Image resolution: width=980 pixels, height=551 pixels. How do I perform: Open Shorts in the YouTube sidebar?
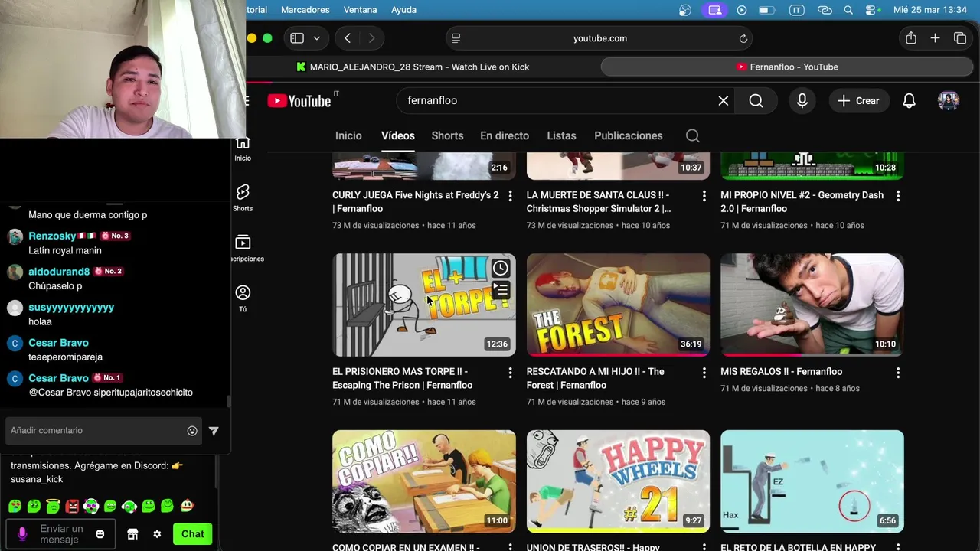tap(243, 197)
